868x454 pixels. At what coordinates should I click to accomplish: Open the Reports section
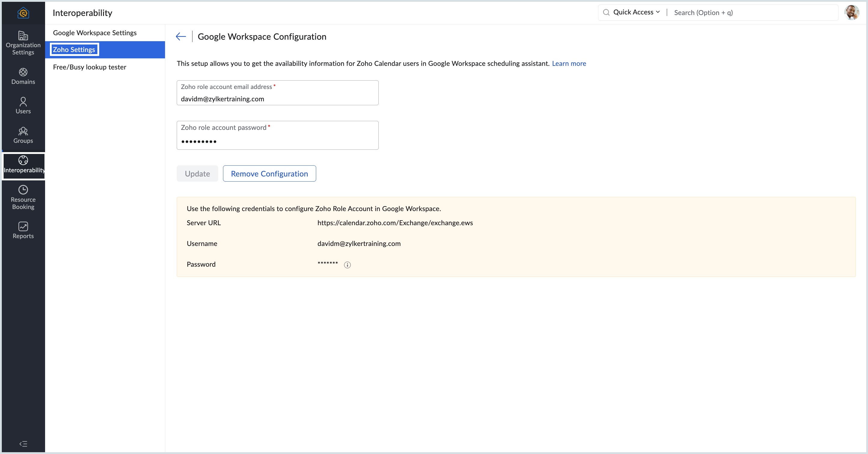click(23, 231)
